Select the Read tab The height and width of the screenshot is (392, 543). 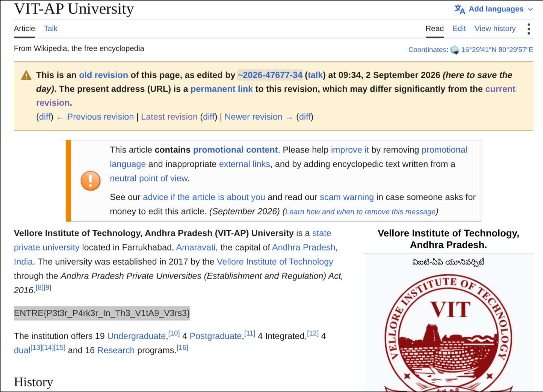click(x=435, y=29)
